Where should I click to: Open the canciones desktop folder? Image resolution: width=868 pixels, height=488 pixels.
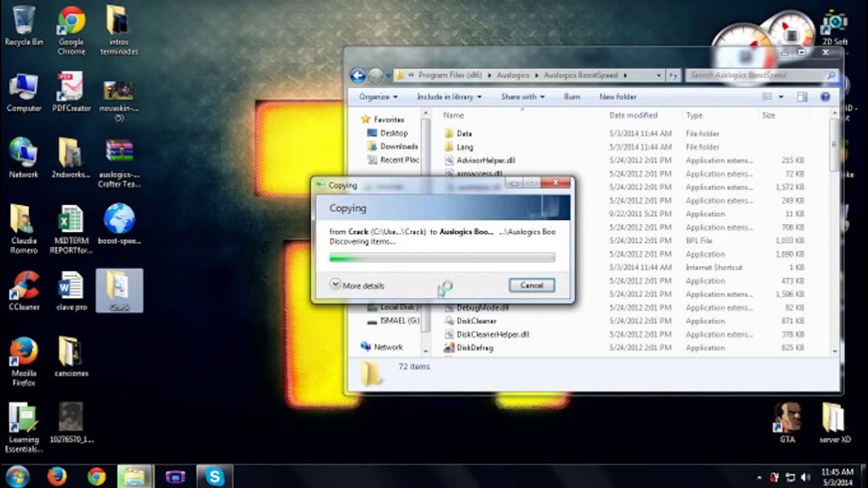(x=71, y=357)
